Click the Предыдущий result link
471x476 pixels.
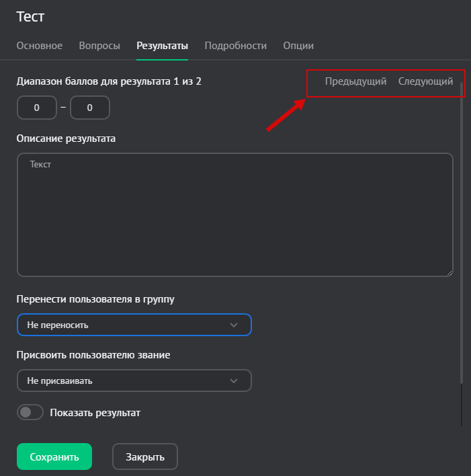355,81
